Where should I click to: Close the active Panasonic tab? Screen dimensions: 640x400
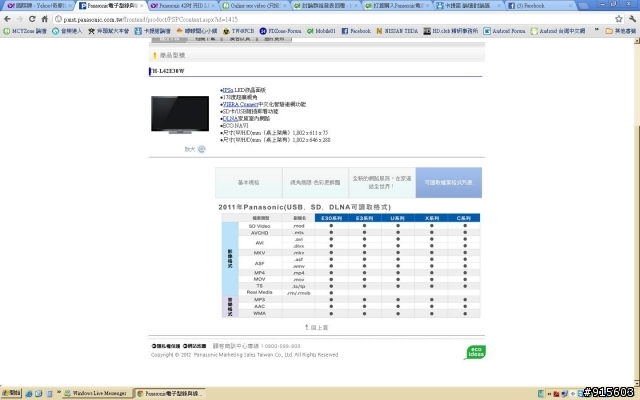click(x=142, y=6)
